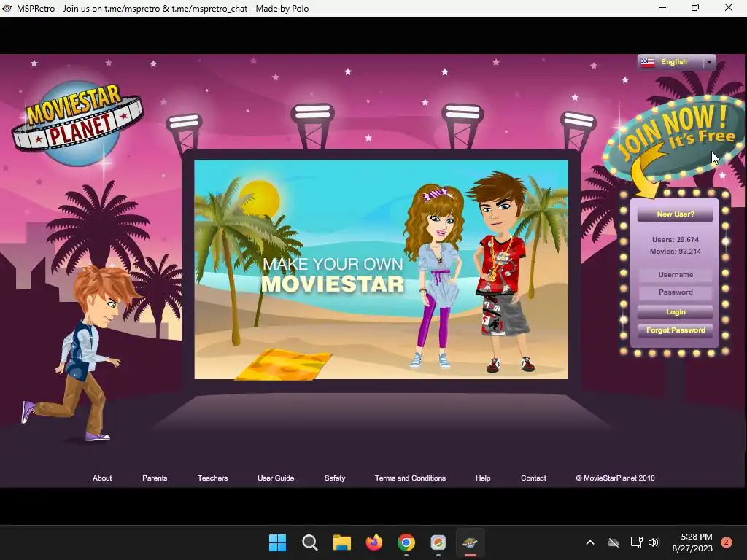Maximize the MSPRetro window
Screen dimensions: 747x560
point(695,7)
